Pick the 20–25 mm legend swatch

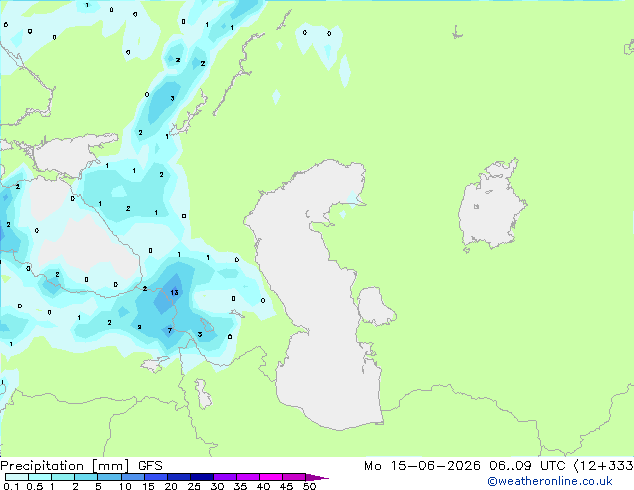pyautogui.click(x=179, y=477)
